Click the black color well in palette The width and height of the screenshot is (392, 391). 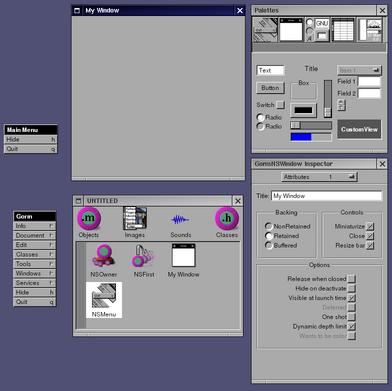tap(303, 110)
